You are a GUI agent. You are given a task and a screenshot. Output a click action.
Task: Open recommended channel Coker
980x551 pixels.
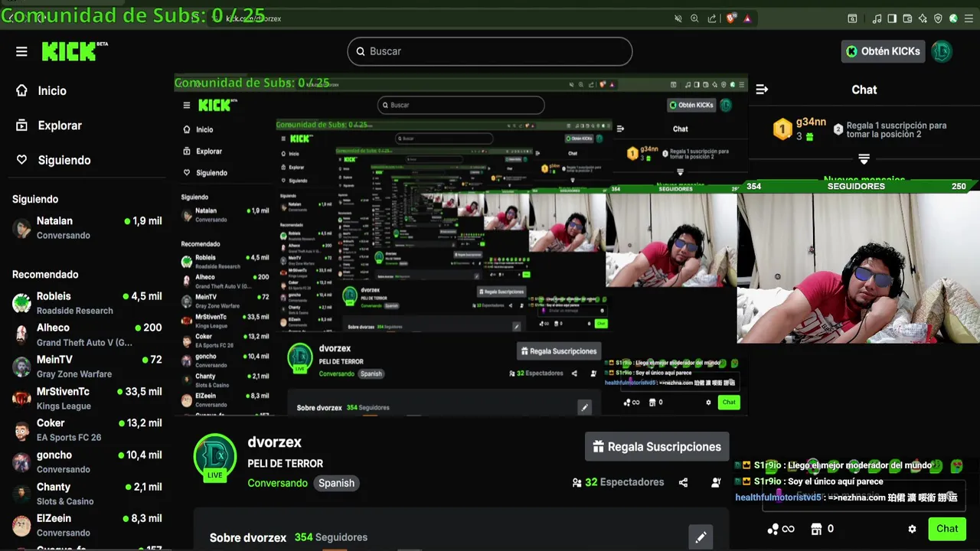pos(87,430)
